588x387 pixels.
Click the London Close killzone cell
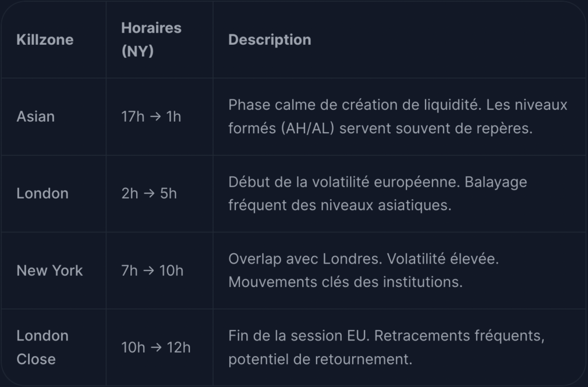(x=42, y=347)
